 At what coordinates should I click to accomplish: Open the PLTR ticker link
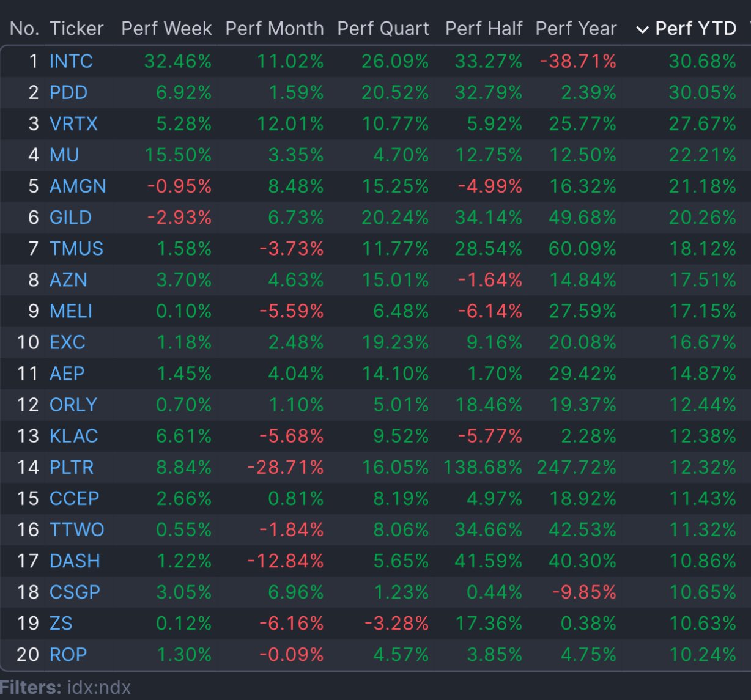click(x=72, y=467)
